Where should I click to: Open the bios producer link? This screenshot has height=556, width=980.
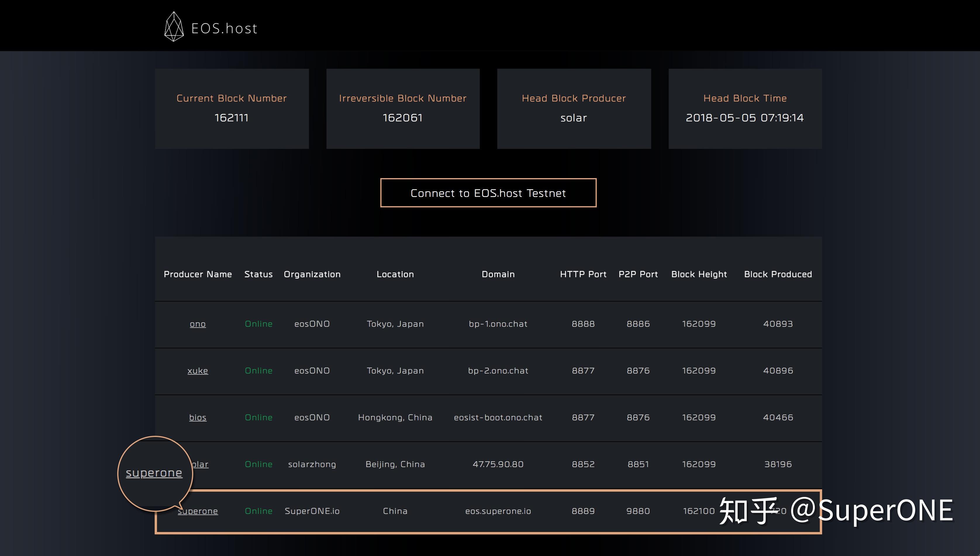(x=198, y=418)
